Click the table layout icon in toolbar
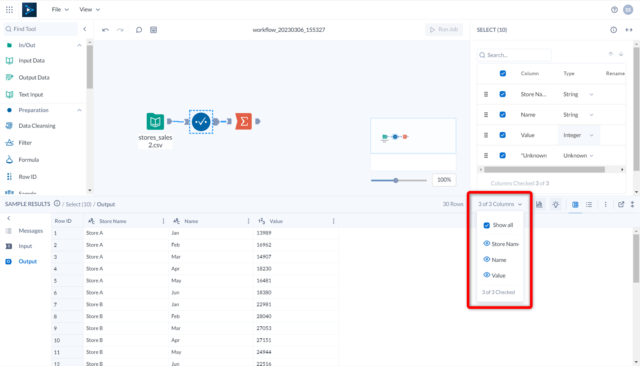The width and height of the screenshot is (640, 366). tap(153, 30)
